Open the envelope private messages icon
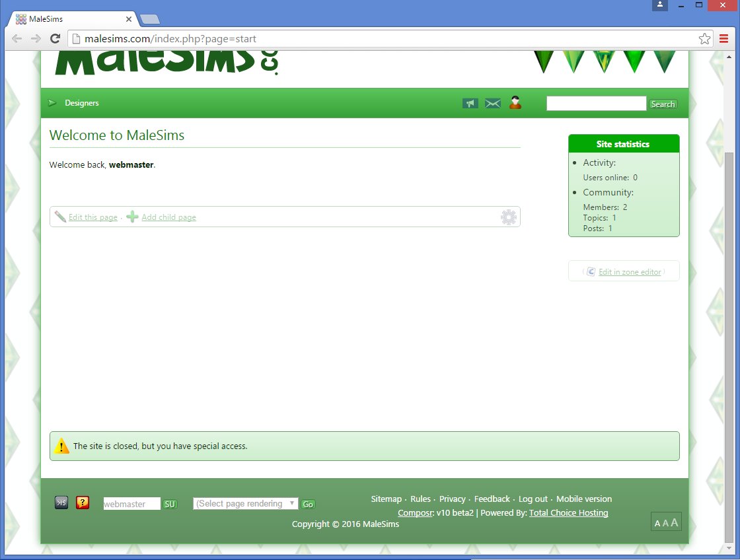740x560 pixels. pos(493,103)
